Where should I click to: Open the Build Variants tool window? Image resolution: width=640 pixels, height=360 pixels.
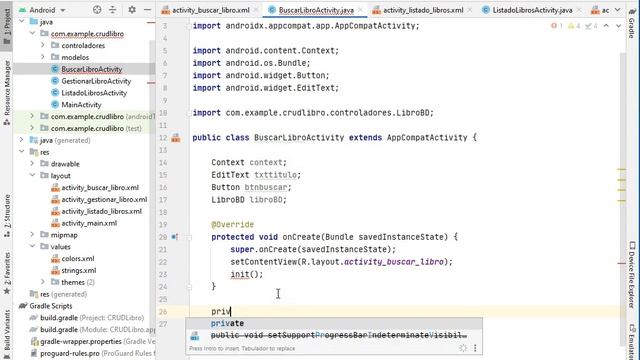7,333
